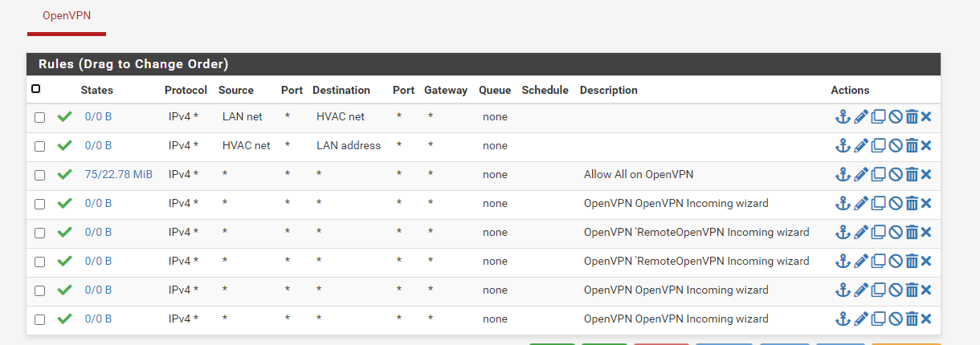Toggle the select-all rules checkbox in header
Screen dimensions: 980x345
pyautogui.click(x=35, y=89)
